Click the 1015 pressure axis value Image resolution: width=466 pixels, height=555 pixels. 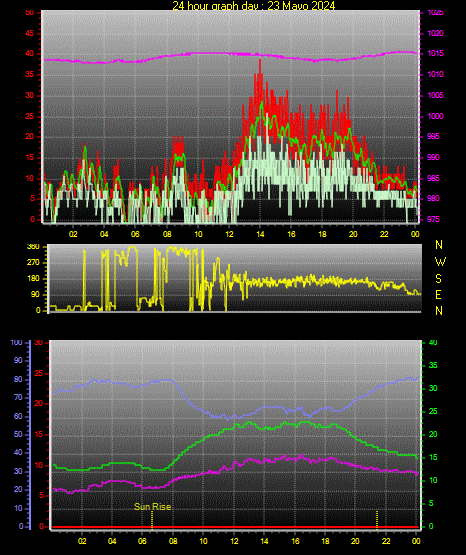pos(435,53)
